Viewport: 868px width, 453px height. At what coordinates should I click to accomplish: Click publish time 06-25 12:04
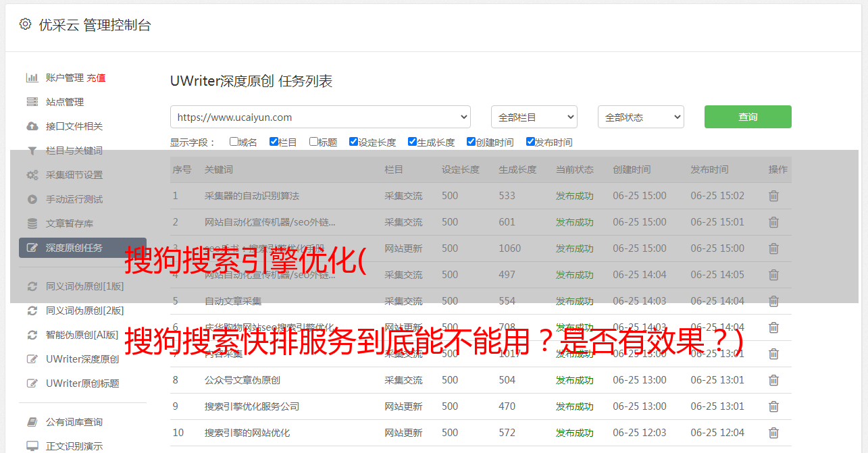coord(717,433)
